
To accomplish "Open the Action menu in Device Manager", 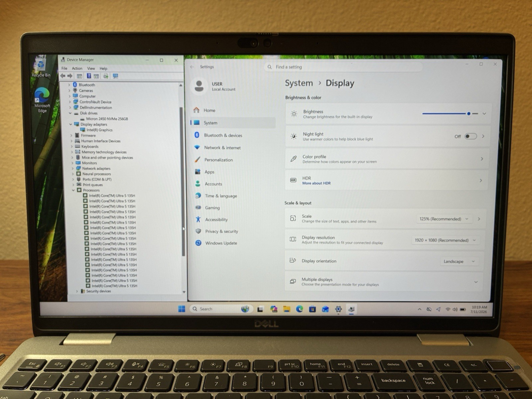I will click(x=77, y=68).
